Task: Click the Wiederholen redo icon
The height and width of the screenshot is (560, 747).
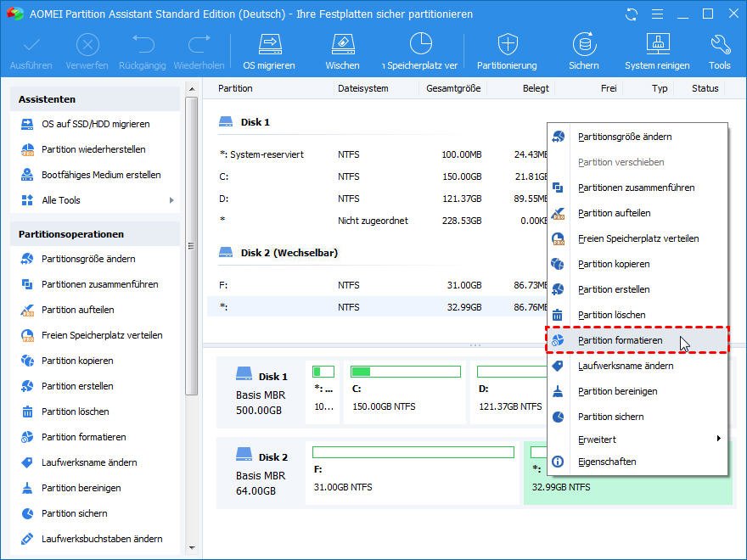Action: (x=199, y=44)
